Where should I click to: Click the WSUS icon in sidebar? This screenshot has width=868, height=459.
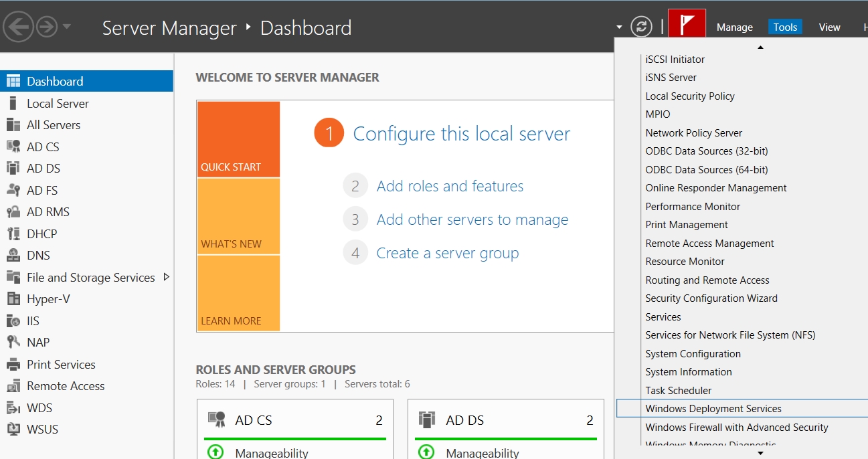pos(13,429)
